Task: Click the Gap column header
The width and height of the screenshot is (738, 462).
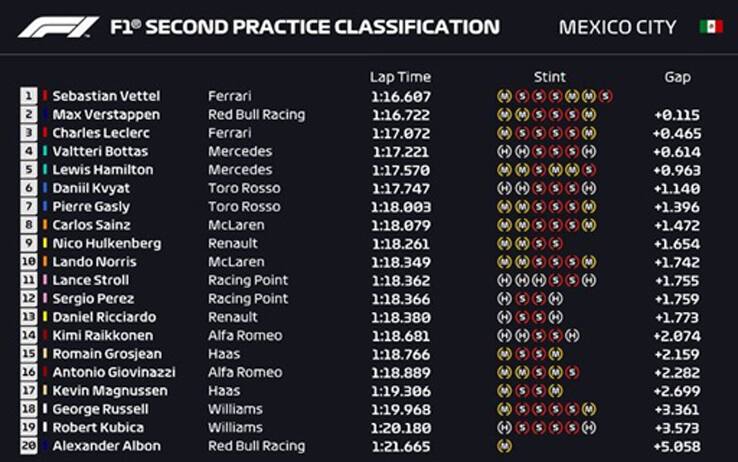Action: click(x=677, y=77)
